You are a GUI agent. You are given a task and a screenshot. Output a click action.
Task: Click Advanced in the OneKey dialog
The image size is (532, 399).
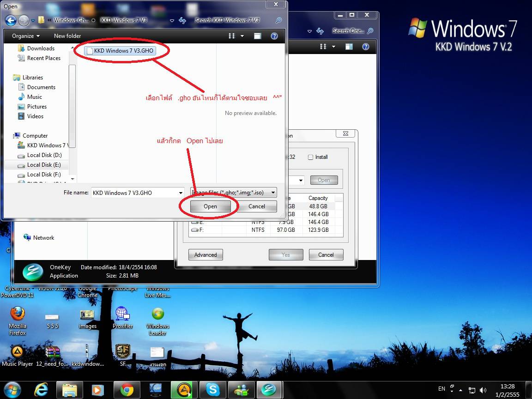(206, 255)
